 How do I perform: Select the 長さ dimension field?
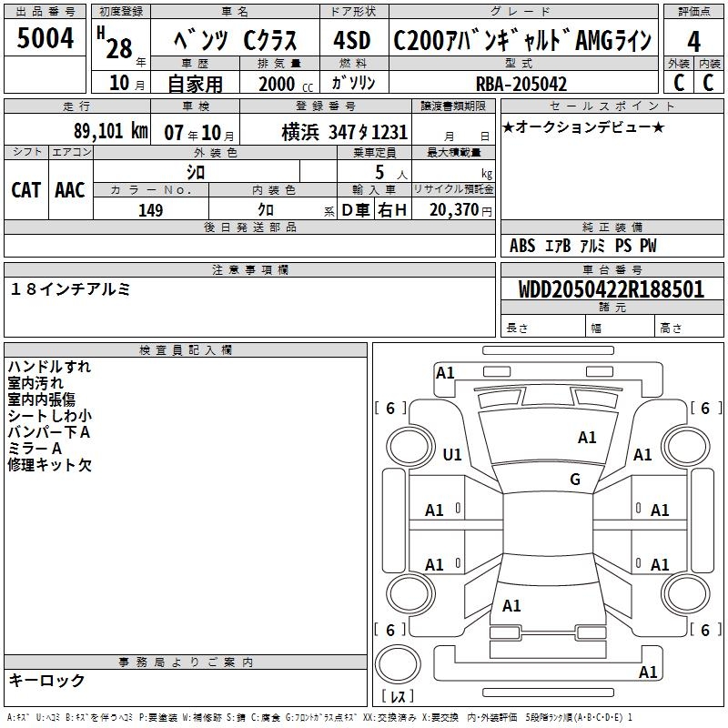point(543,326)
